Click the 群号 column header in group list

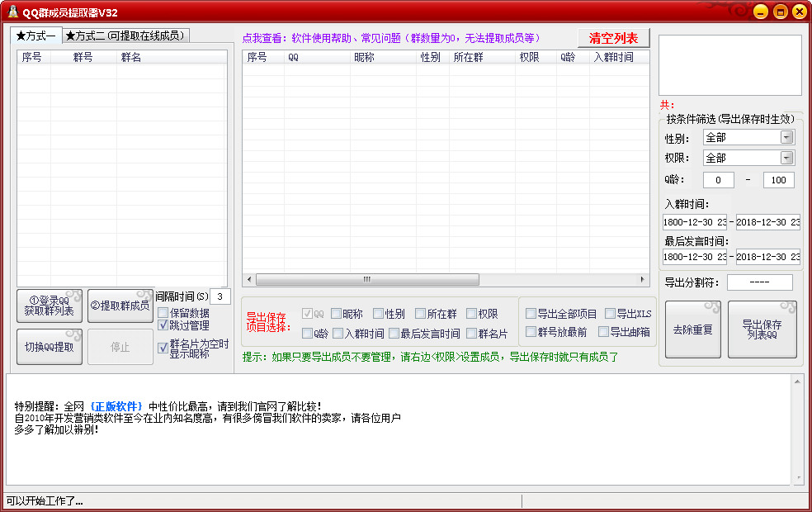(x=83, y=57)
